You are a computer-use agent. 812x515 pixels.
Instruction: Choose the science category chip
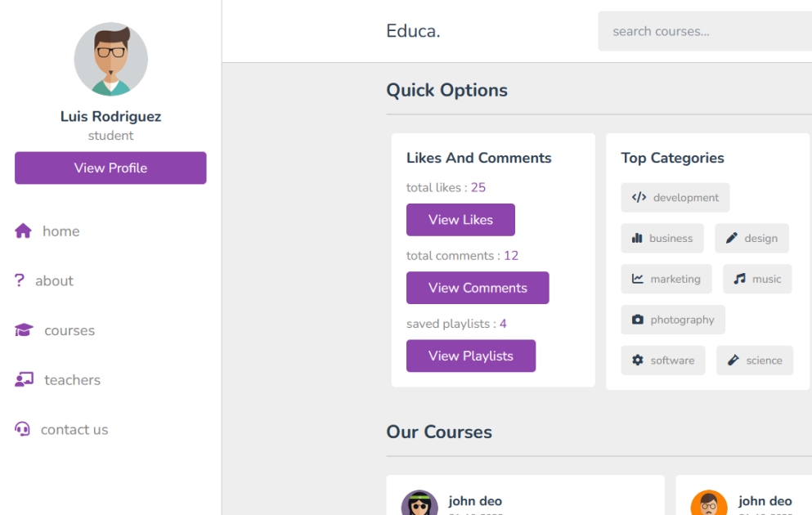click(755, 360)
